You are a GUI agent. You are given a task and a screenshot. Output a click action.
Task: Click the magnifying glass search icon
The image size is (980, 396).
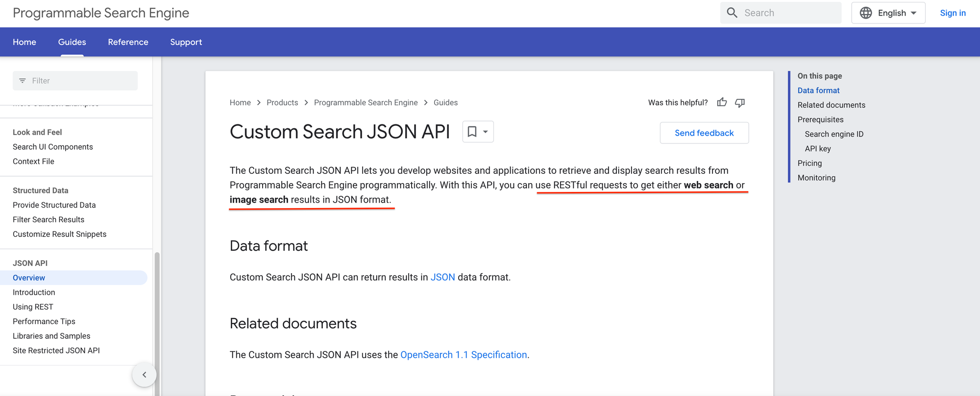(732, 13)
